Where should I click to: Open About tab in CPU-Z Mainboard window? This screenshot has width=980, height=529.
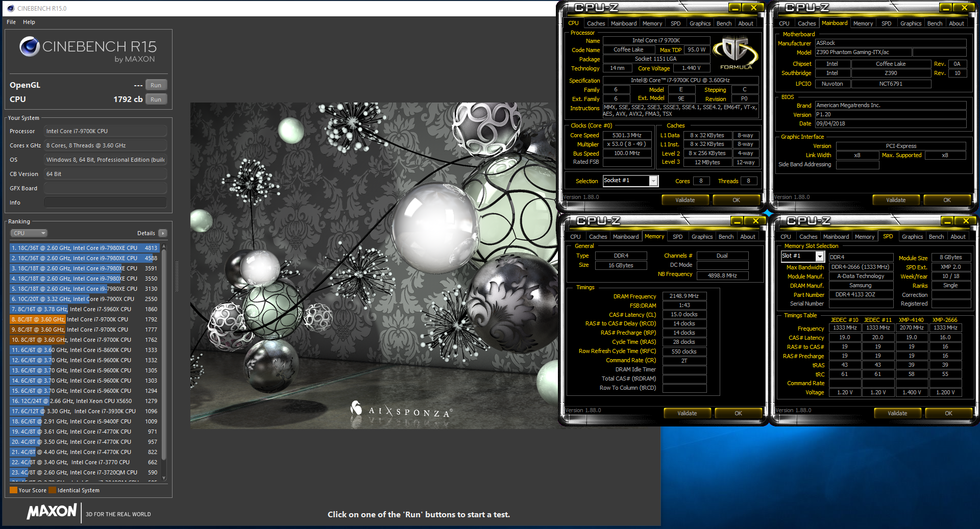tap(957, 23)
